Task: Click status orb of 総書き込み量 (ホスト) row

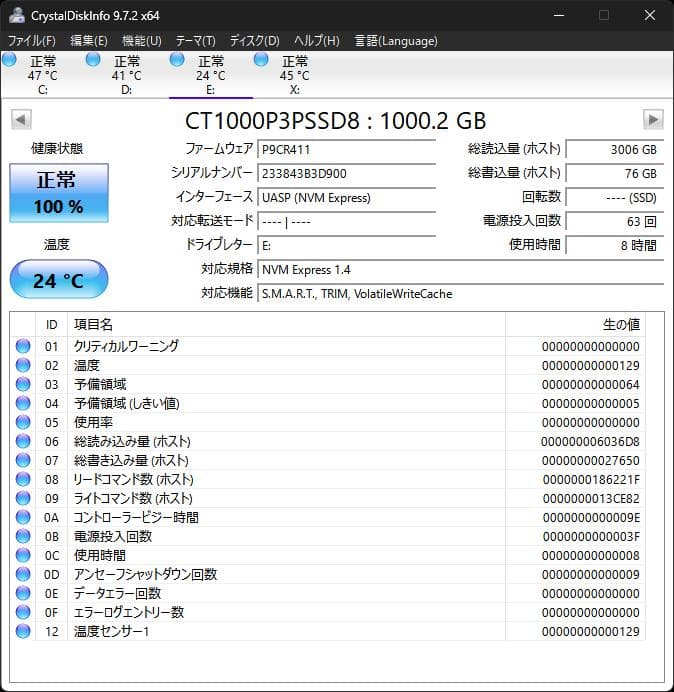Action: (23, 460)
